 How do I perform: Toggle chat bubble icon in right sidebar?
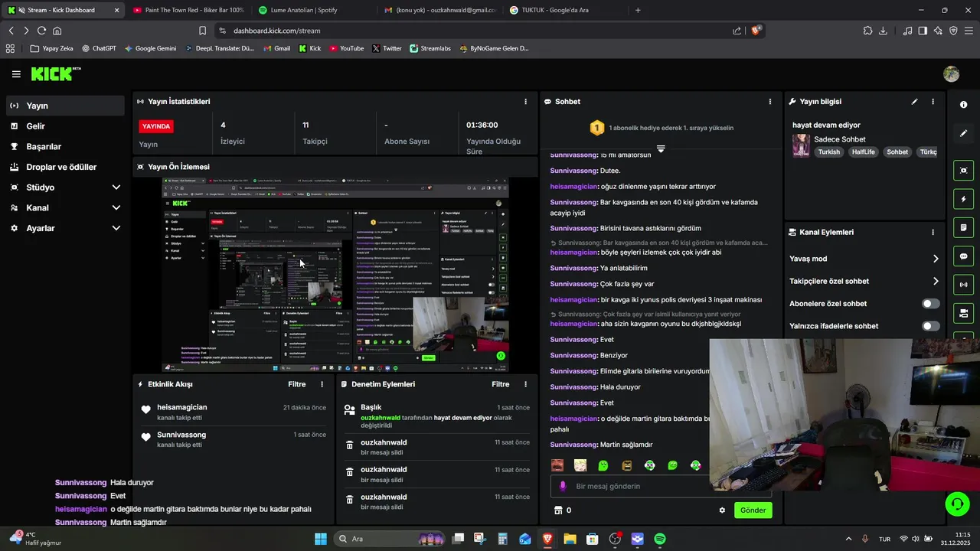[x=963, y=256]
